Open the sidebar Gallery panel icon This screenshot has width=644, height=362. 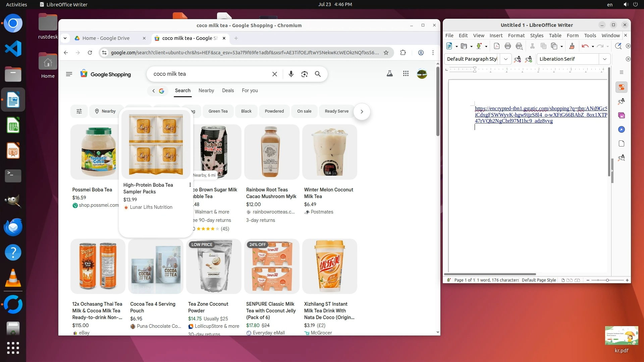[x=622, y=115]
